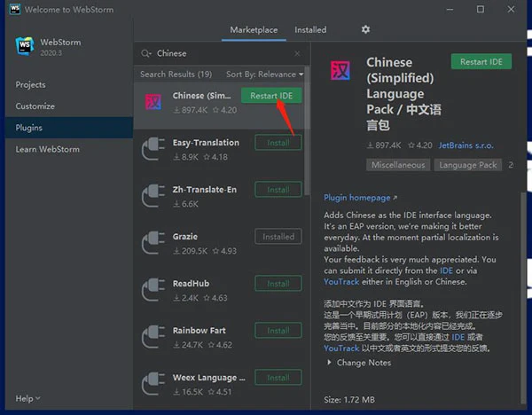The height and width of the screenshot is (415, 532).
Task: Clear the Chinese search text
Action: pos(297,53)
